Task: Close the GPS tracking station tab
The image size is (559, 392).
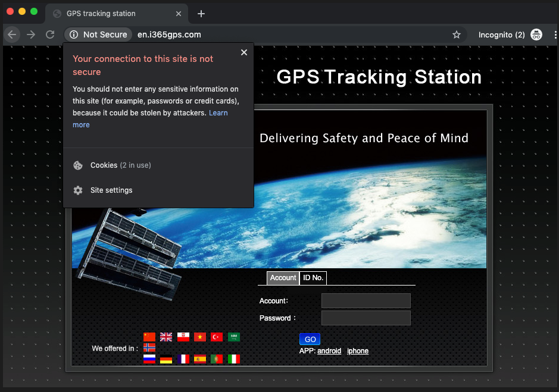Action: [179, 14]
